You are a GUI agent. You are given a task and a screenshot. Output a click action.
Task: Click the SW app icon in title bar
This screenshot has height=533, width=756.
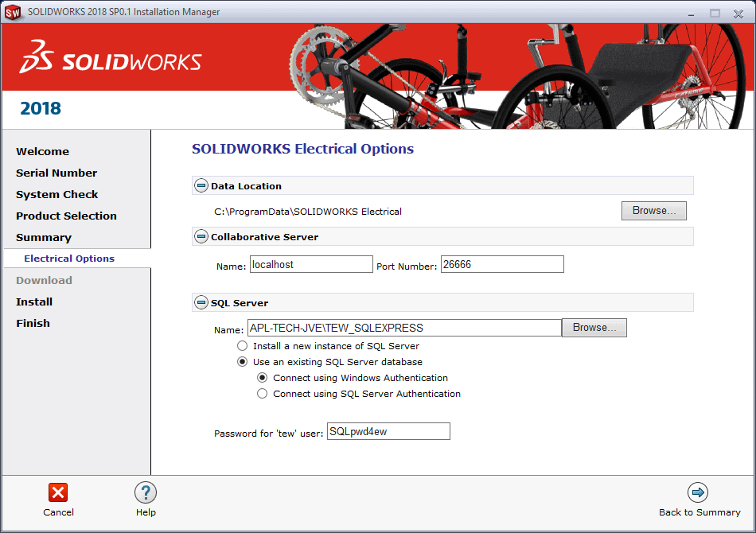pyautogui.click(x=13, y=13)
